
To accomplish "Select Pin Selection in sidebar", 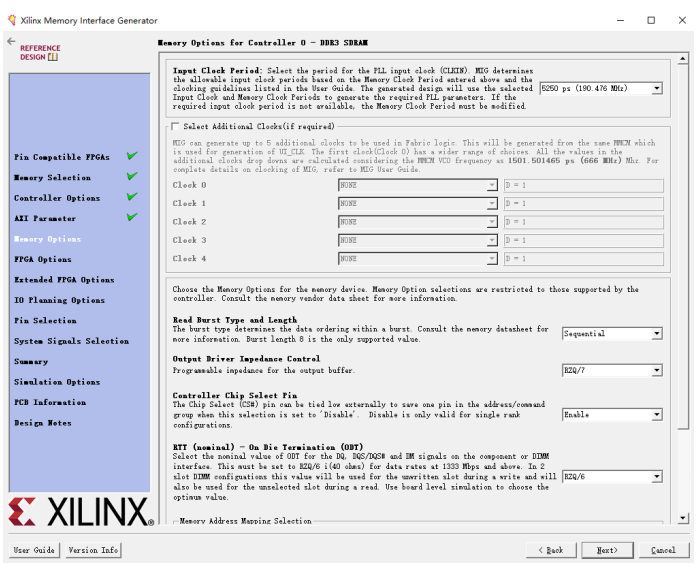I will pyautogui.click(x=45, y=321).
